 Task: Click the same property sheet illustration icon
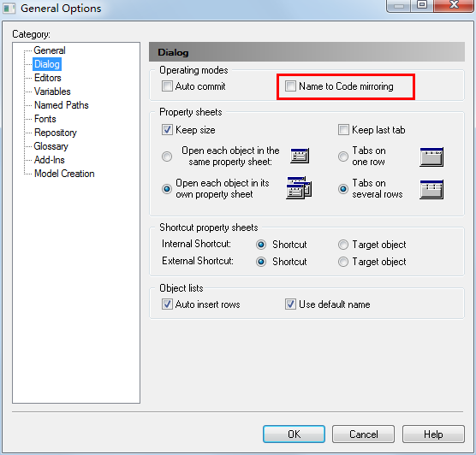[300, 156]
